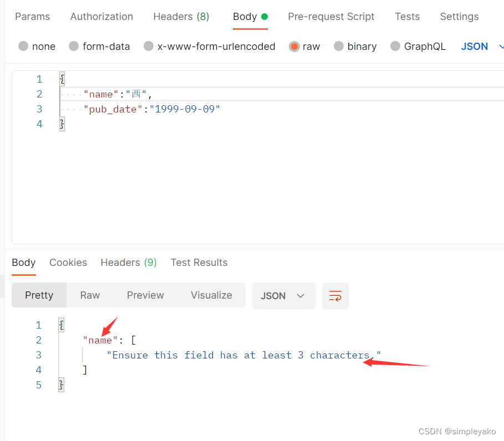Click the opening brace on request line 1

62,79
